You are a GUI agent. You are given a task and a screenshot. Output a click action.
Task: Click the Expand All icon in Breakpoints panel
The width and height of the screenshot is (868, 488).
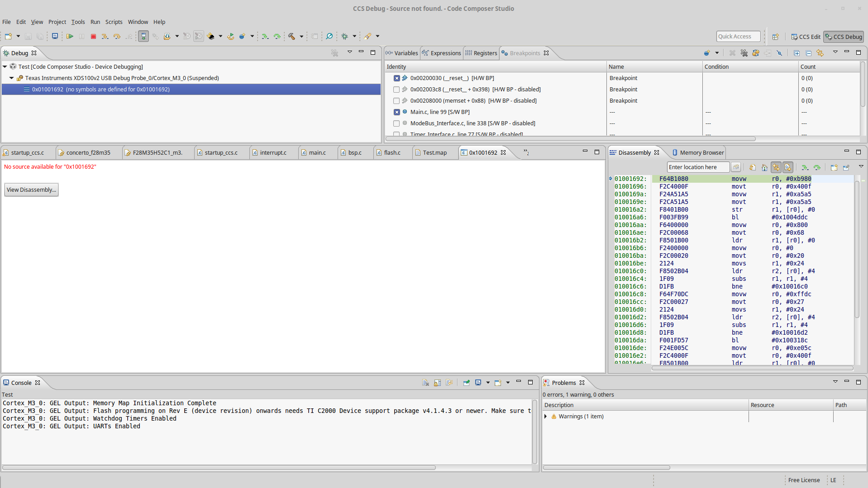(x=796, y=53)
